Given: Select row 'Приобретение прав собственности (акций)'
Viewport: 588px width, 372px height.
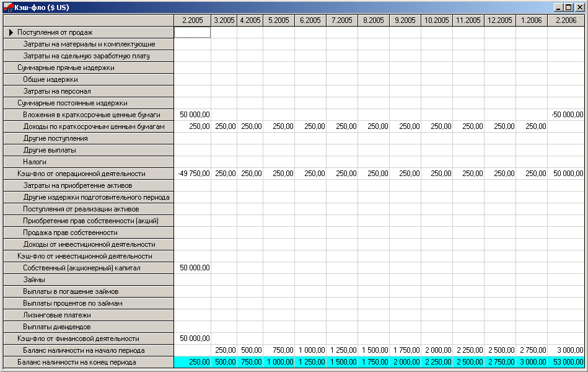Looking at the screenshot, I should 89,221.
